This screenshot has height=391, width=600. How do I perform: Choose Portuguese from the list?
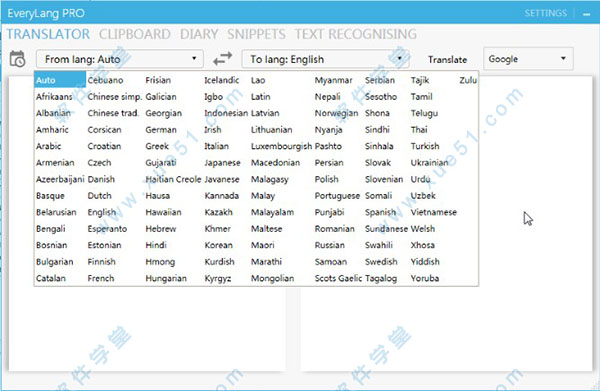[337, 196]
